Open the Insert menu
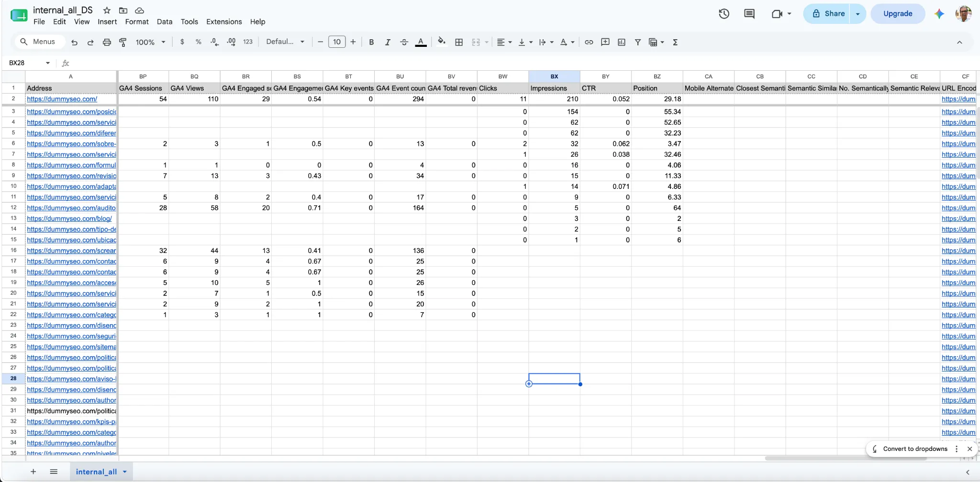The width and height of the screenshot is (980, 482). click(107, 22)
